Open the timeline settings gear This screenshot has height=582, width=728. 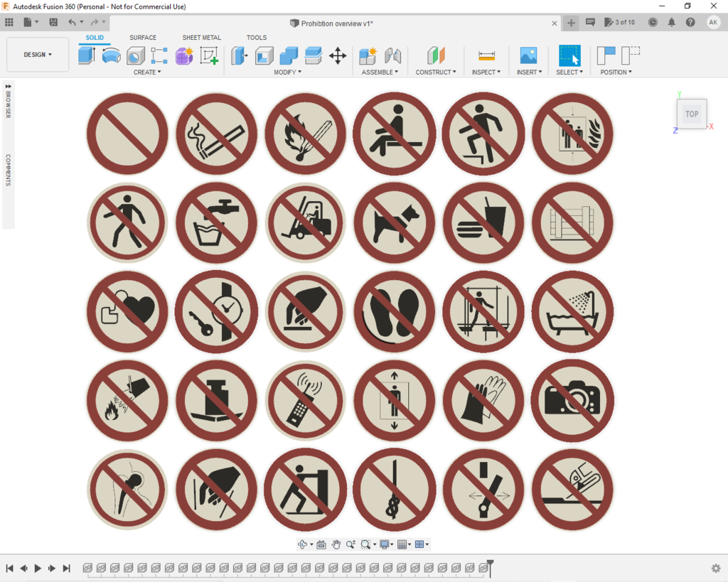pyautogui.click(x=715, y=568)
